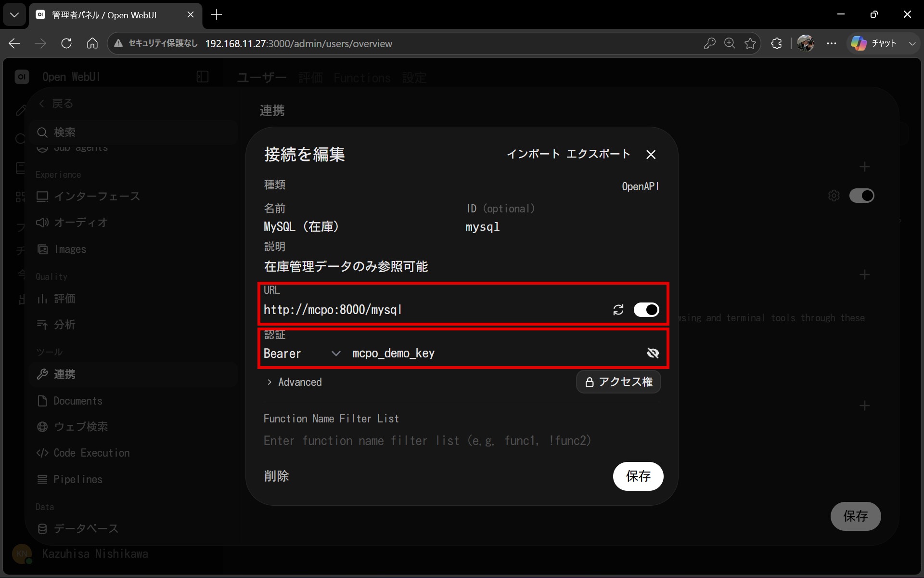Click the browser address bar URL
Image resolution: width=924 pixels, height=578 pixels.
[x=299, y=43]
